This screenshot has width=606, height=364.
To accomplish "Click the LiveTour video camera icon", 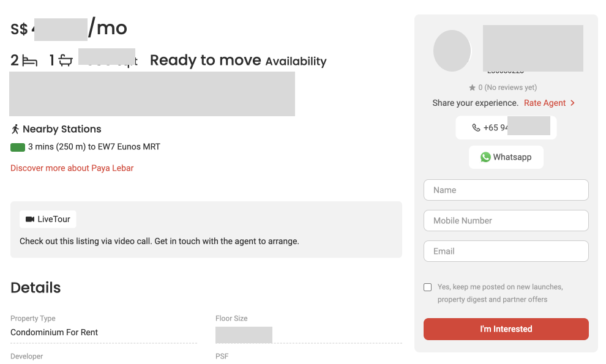I will [x=30, y=219].
